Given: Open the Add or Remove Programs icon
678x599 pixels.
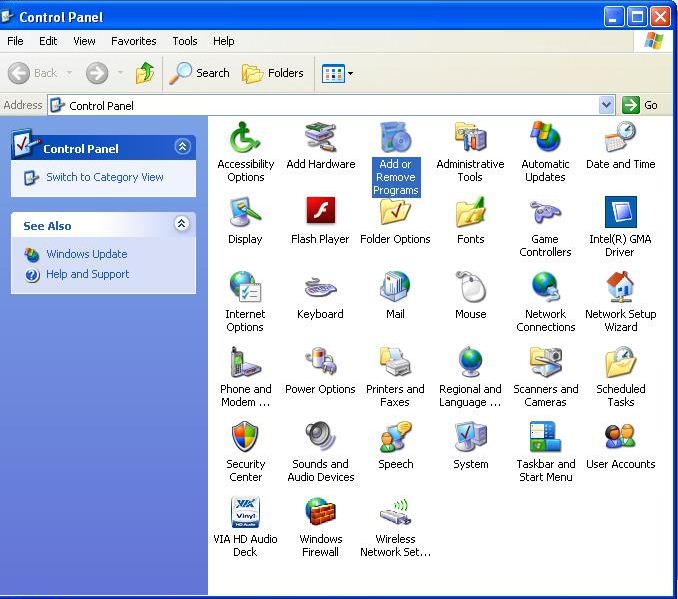Looking at the screenshot, I should pos(395,139).
